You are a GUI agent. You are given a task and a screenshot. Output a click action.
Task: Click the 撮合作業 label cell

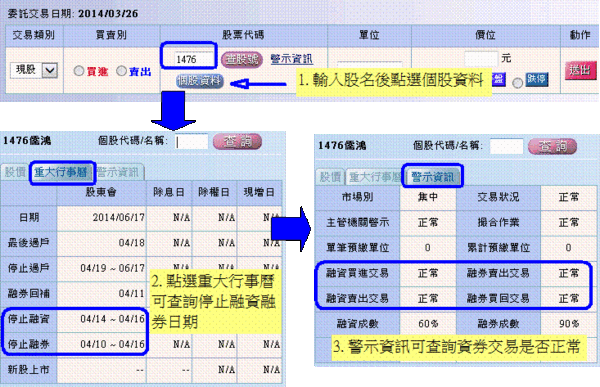pyautogui.click(x=498, y=222)
